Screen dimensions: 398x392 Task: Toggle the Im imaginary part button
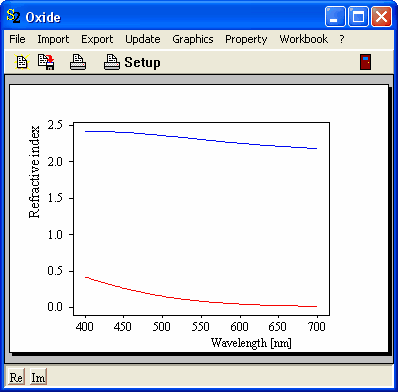click(x=38, y=377)
